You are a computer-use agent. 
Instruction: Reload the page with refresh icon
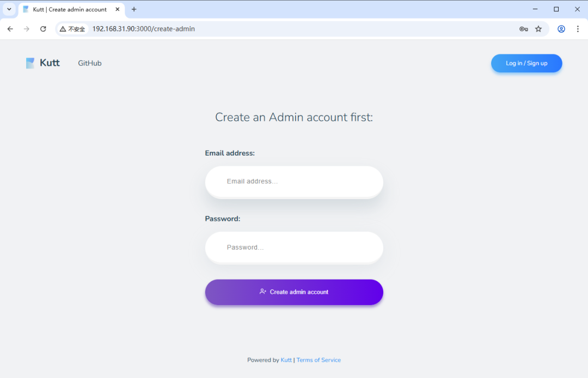coord(43,29)
